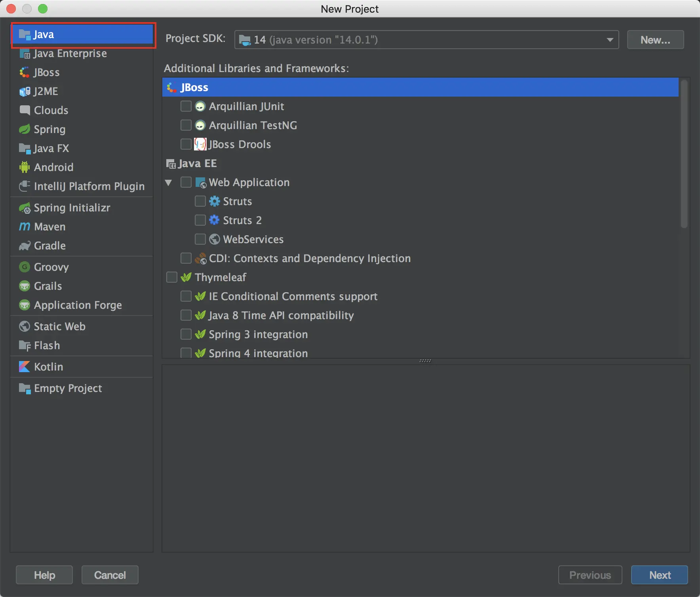Pick the Kotlin logo icon

click(x=25, y=367)
